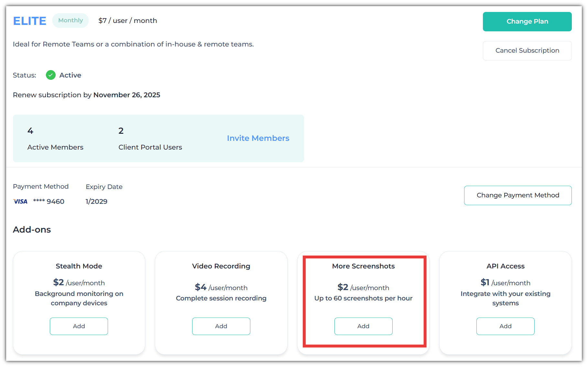Click Change Payment Method
Screen dimensions: 588x367
point(517,195)
